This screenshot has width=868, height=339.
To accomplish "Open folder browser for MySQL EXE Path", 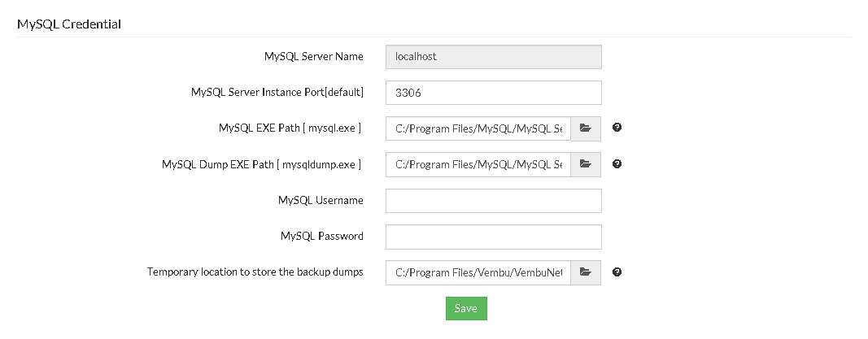I will click(586, 128).
